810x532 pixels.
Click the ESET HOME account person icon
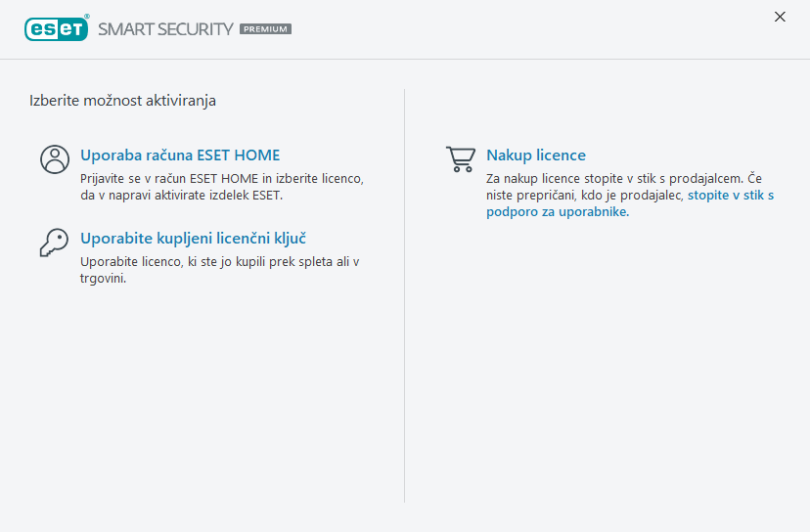click(x=55, y=159)
